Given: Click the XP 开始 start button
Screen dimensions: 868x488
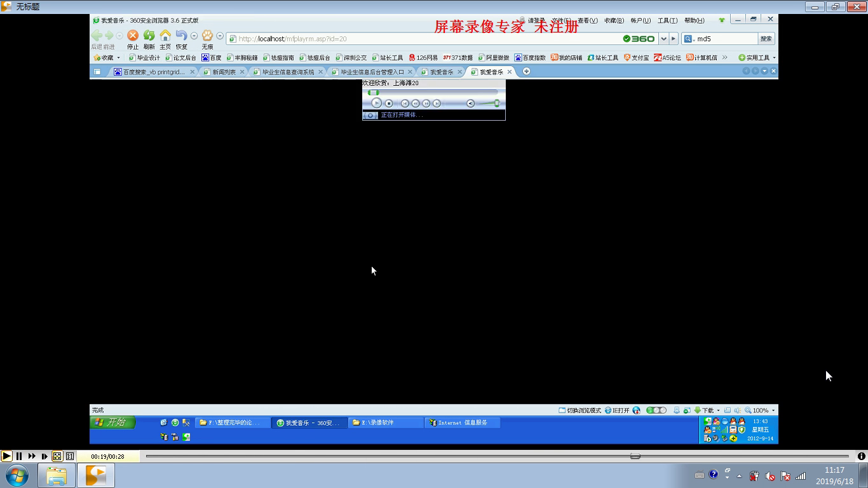Looking at the screenshot, I should [x=112, y=422].
